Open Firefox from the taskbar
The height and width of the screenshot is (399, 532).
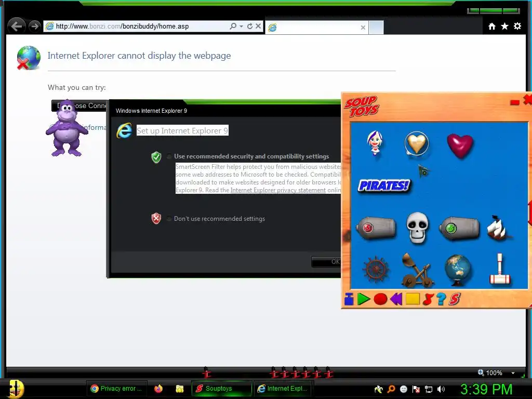click(158, 389)
